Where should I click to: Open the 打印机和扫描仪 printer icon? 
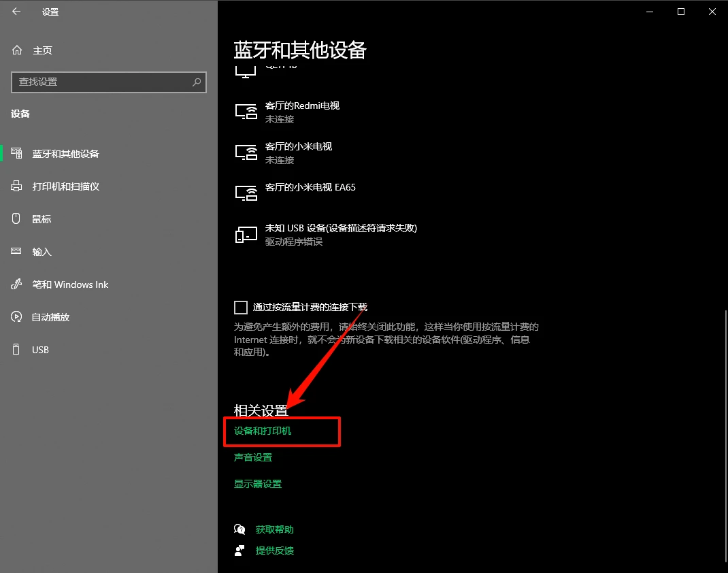tap(16, 186)
